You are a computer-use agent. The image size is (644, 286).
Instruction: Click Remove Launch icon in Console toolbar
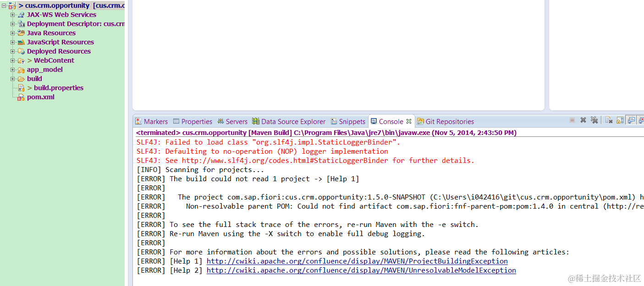pos(583,120)
